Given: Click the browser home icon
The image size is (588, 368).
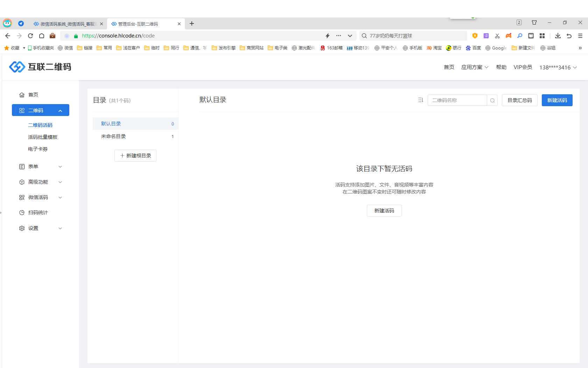Looking at the screenshot, I should [42, 36].
